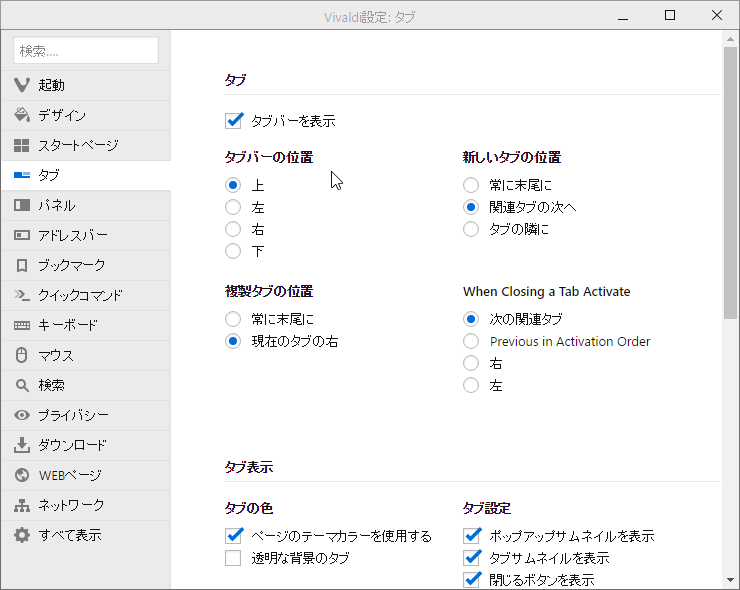
Task: Open プライバシー settings category
Action: click(86, 415)
